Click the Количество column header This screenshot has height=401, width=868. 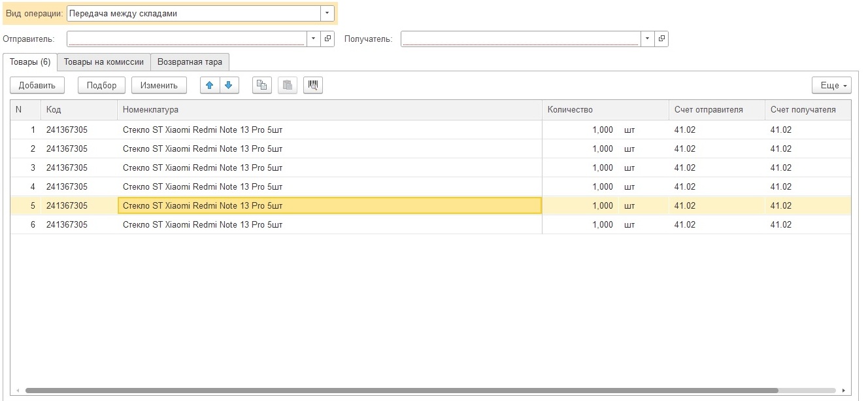605,110
